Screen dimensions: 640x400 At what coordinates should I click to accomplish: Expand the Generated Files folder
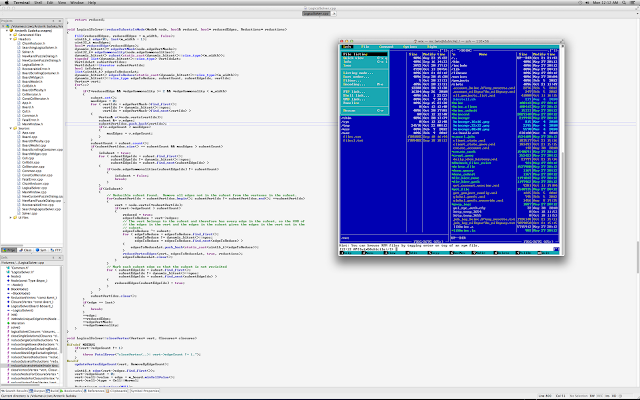(11, 35)
